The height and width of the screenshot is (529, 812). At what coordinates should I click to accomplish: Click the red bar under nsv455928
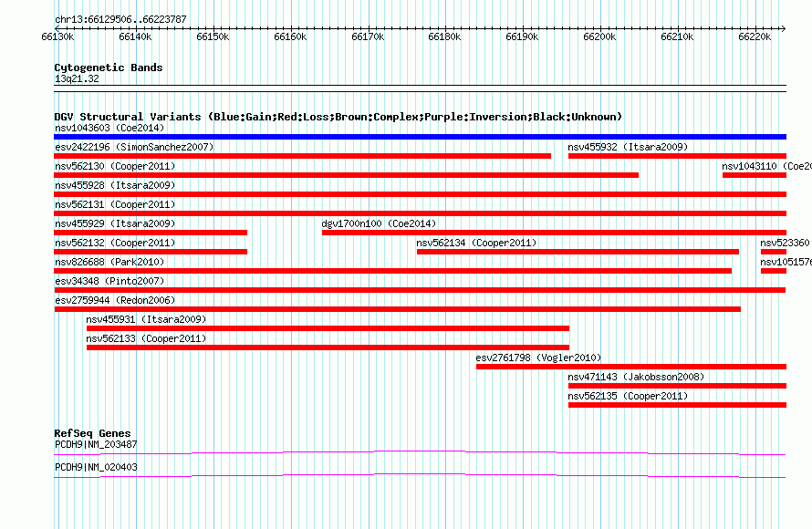point(420,194)
